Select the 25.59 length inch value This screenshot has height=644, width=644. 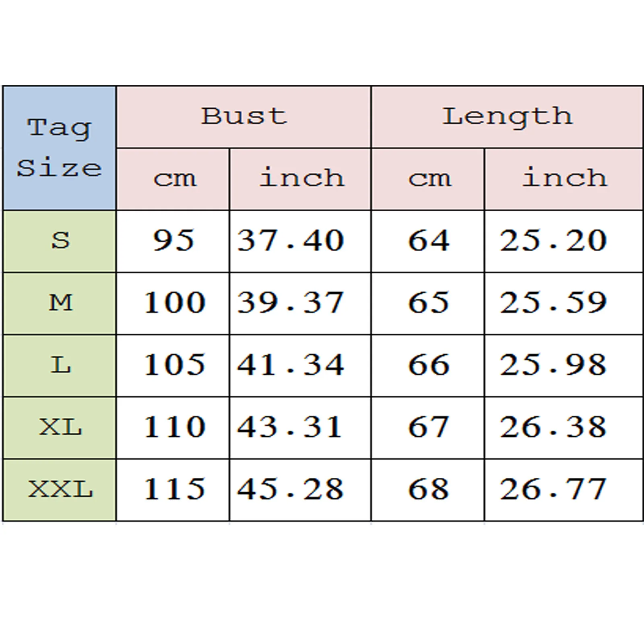[553, 303]
